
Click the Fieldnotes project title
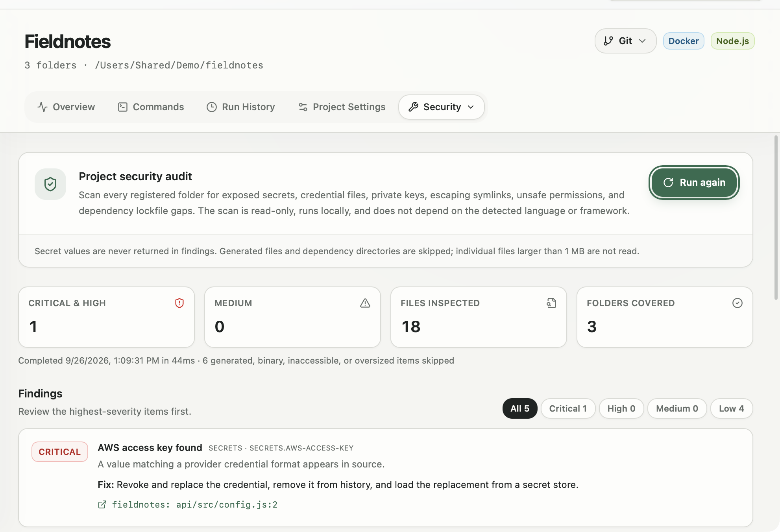tap(68, 41)
